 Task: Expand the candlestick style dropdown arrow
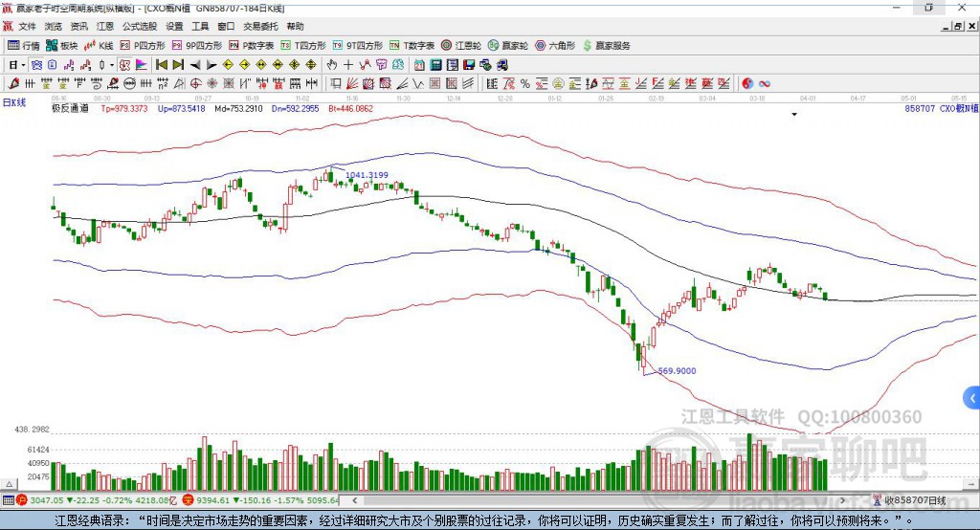coord(112,65)
